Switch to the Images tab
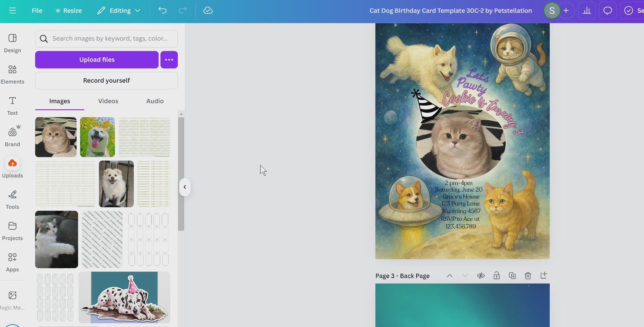The height and width of the screenshot is (327, 644). click(59, 101)
